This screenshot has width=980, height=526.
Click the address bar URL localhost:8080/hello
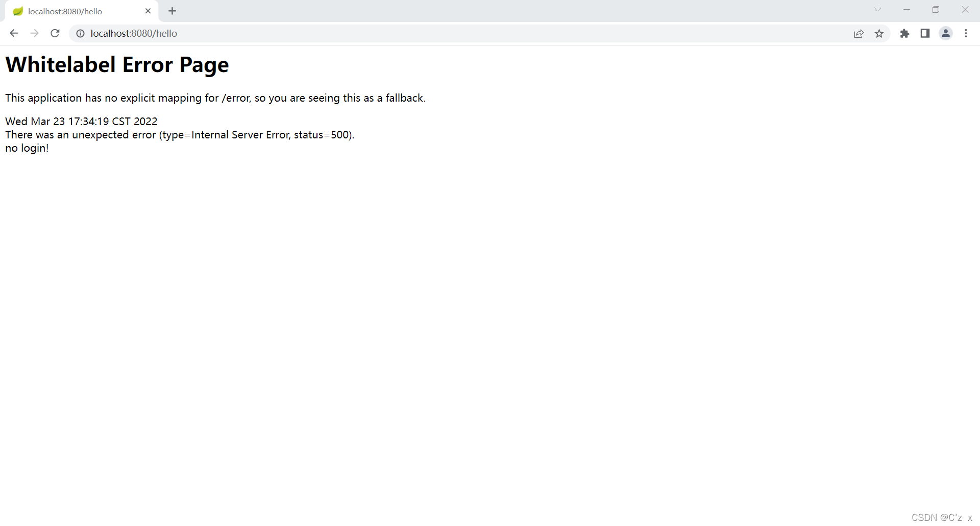134,33
